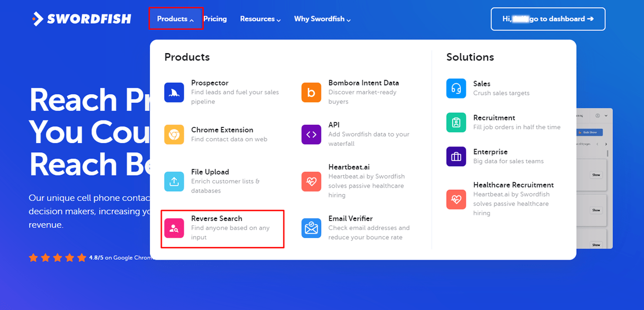The image size is (644, 310).
Task: Open the Reverse Search product link
Action: 216,218
